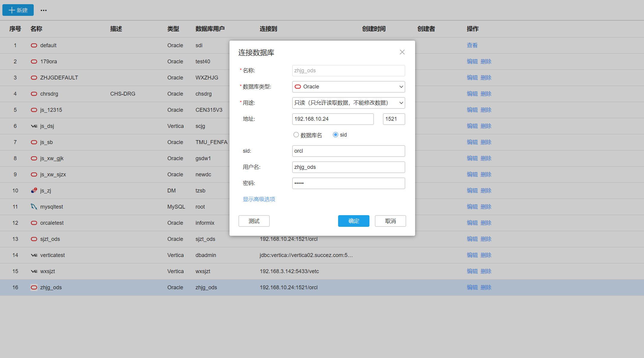Click the 数据库用户 column header

pyautogui.click(x=210, y=29)
